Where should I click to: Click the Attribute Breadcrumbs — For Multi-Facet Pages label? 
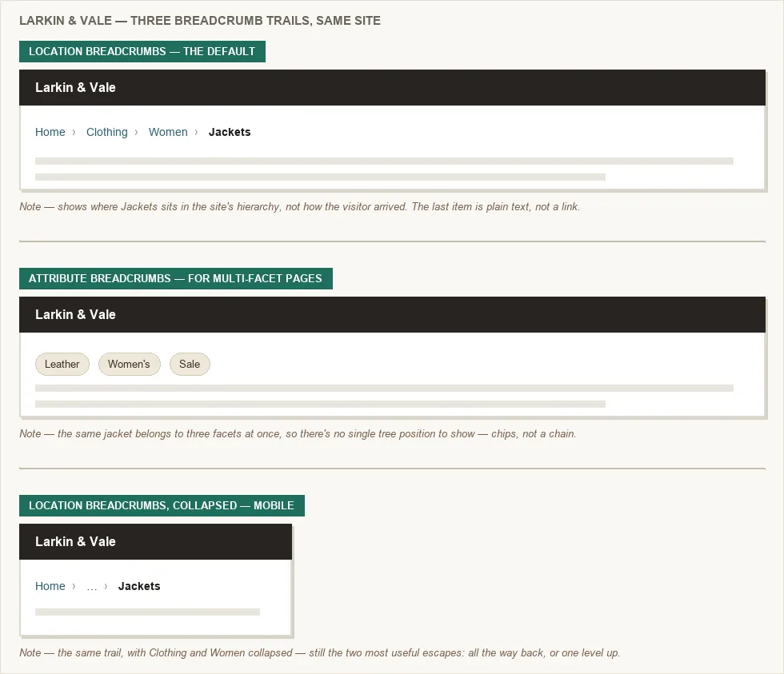coord(175,278)
